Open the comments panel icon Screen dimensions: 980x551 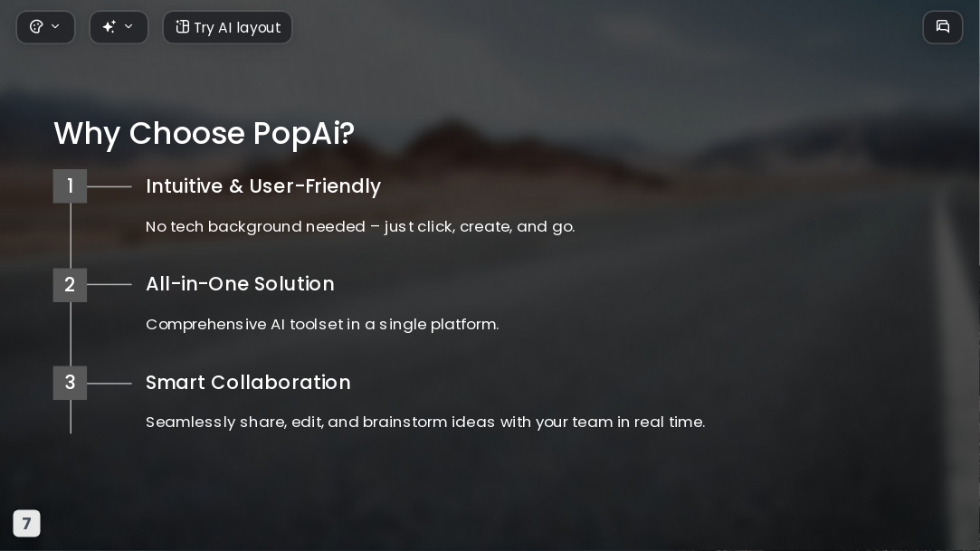click(x=943, y=27)
